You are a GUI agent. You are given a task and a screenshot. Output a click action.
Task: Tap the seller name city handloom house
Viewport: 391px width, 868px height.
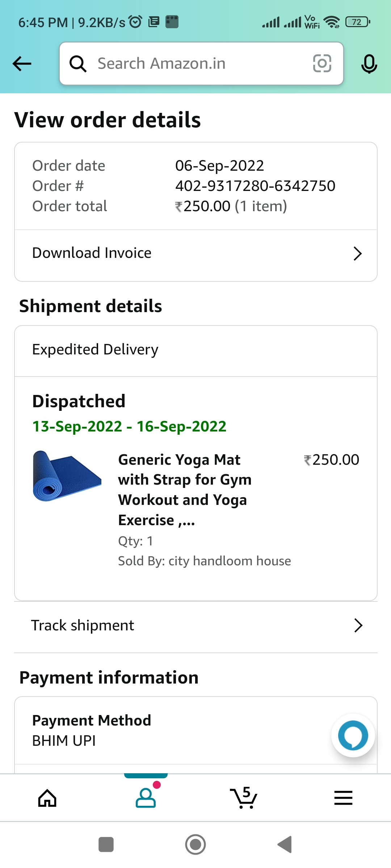(x=230, y=561)
